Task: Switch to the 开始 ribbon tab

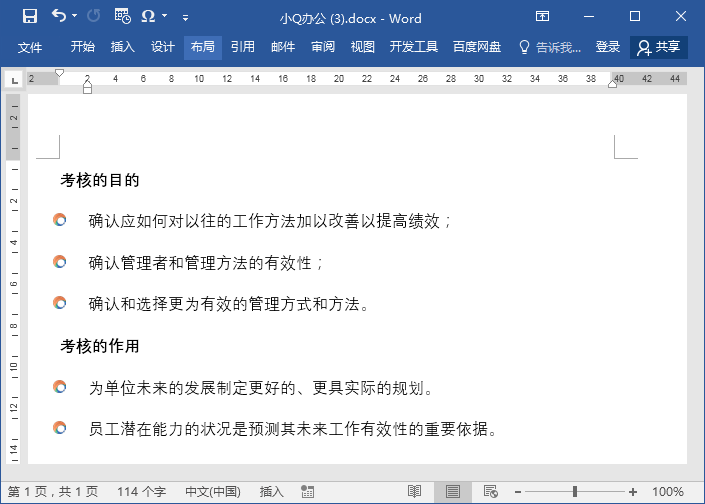Action: tap(83, 47)
